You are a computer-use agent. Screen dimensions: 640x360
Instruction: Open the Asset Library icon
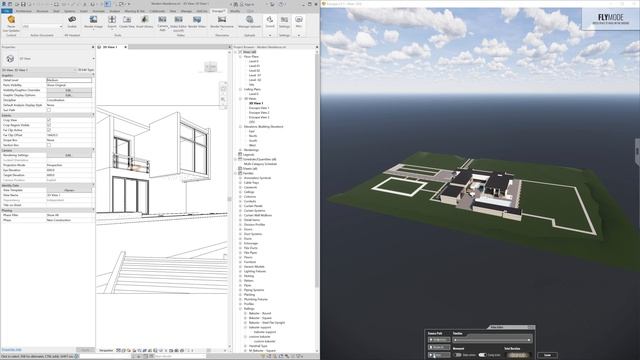[x=144, y=20]
